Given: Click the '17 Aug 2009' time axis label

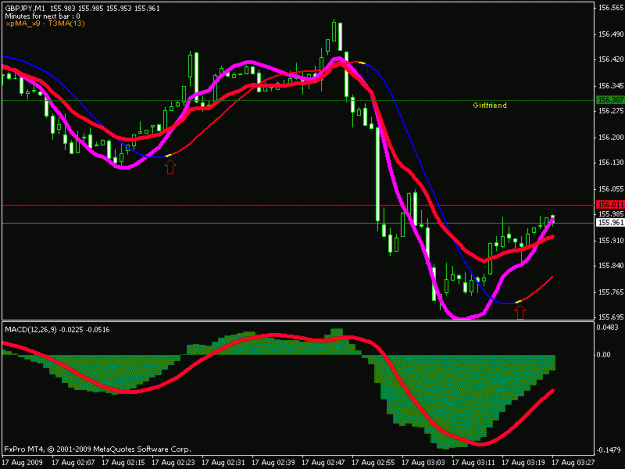Looking at the screenshot, I should click(x=22, y=463).
